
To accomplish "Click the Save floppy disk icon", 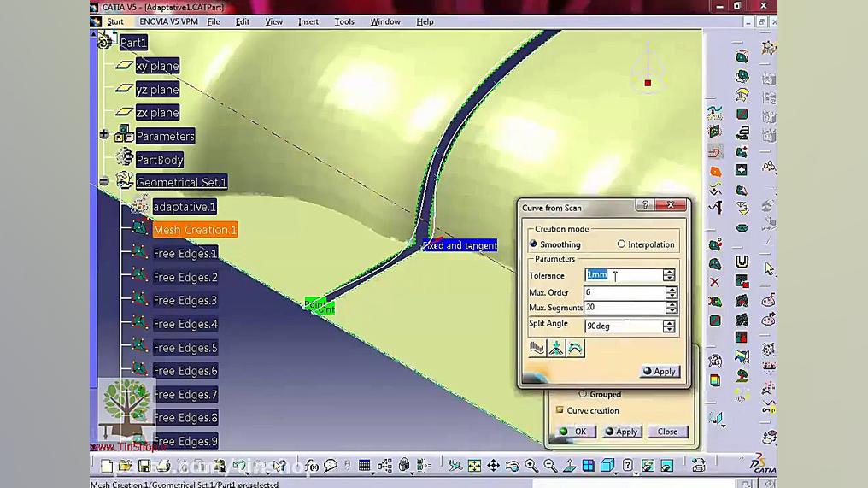I will [144, 466].
